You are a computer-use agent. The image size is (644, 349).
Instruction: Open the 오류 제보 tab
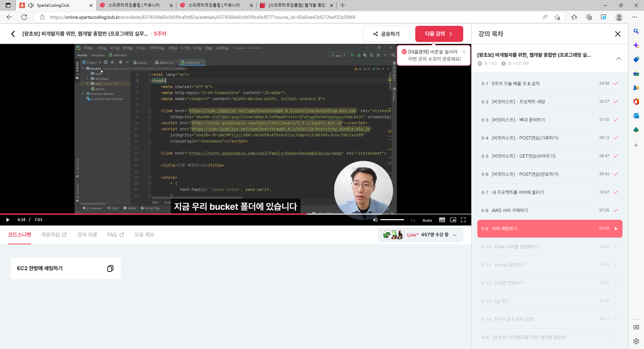pyautogui.click(x=144, y=235)
